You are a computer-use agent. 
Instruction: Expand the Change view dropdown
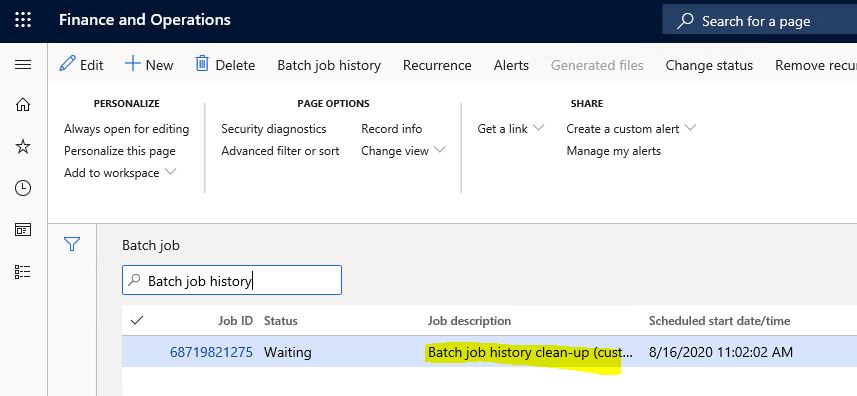coord(403,151)
